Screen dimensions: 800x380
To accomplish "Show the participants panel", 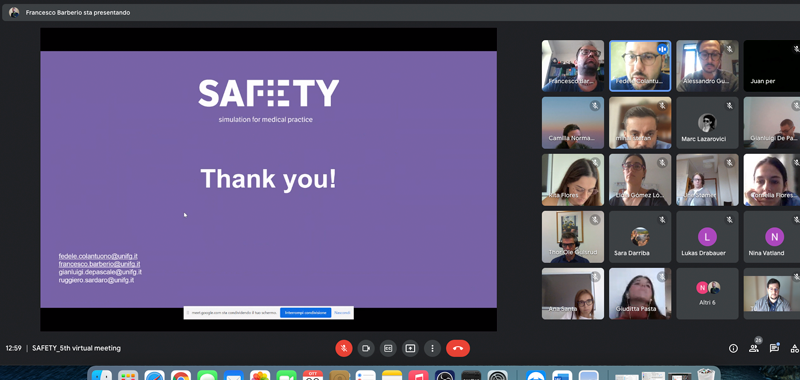I will point(754,348).
